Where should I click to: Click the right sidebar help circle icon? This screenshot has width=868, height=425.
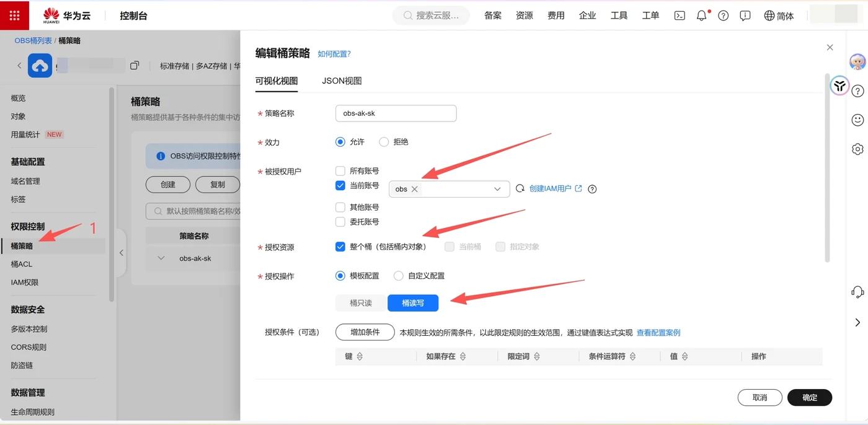pyautogui.click(x=857, y=91)
